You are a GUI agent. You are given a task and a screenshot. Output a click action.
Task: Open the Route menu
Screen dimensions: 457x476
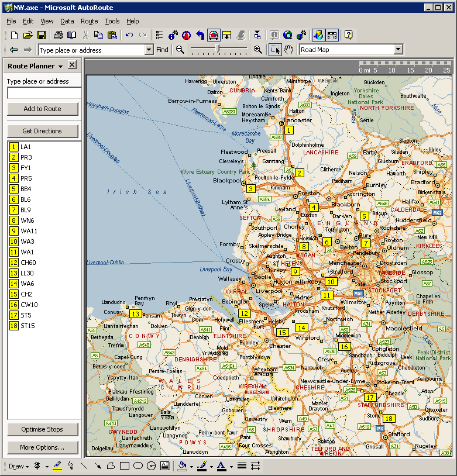tap(89, 21)
